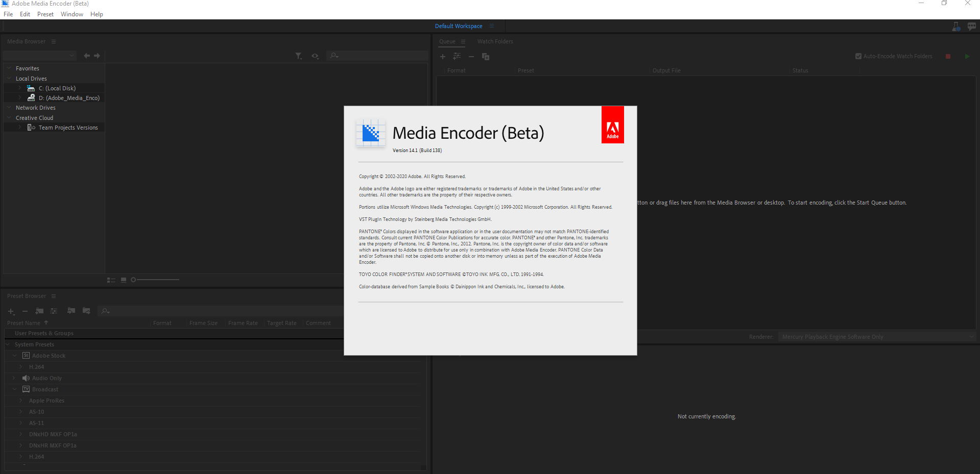Image resolution: width=980 pixels, height=474 pixels.
Task: Click Add Output settings icon in Queue
Action: coord(457,56)
